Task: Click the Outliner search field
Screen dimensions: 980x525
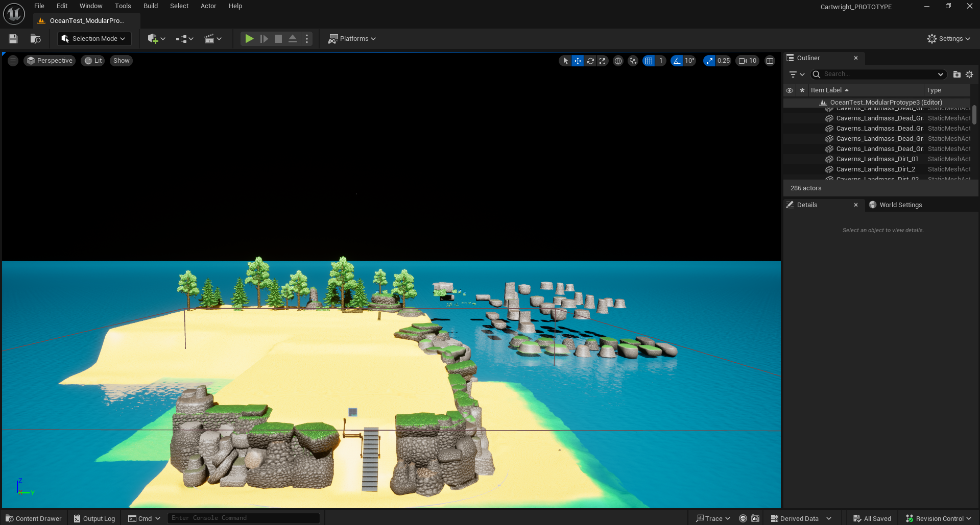Action: coord(878,74)
